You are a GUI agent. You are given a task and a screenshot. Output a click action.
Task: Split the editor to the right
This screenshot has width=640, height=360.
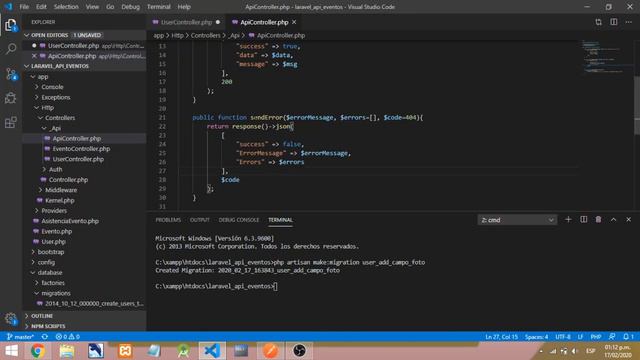[x=614, y=22]
